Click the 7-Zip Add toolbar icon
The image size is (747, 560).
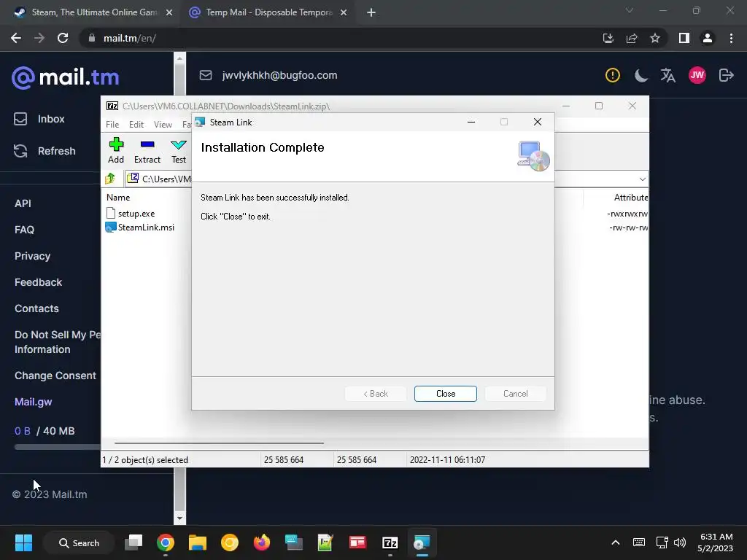pos(116,150)
